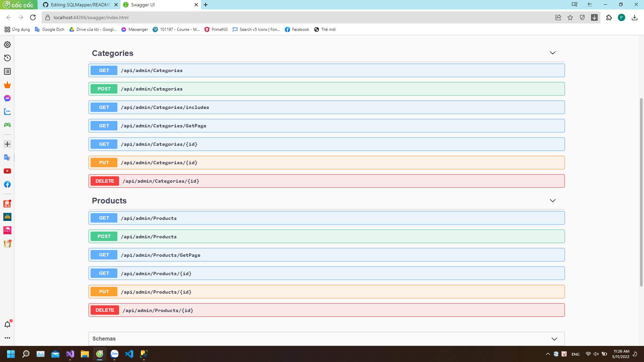The width and height of the screenshot is (644, 362).
Task: Add a new sidebar shortcut with the plus icon
Action: point(7,144)
